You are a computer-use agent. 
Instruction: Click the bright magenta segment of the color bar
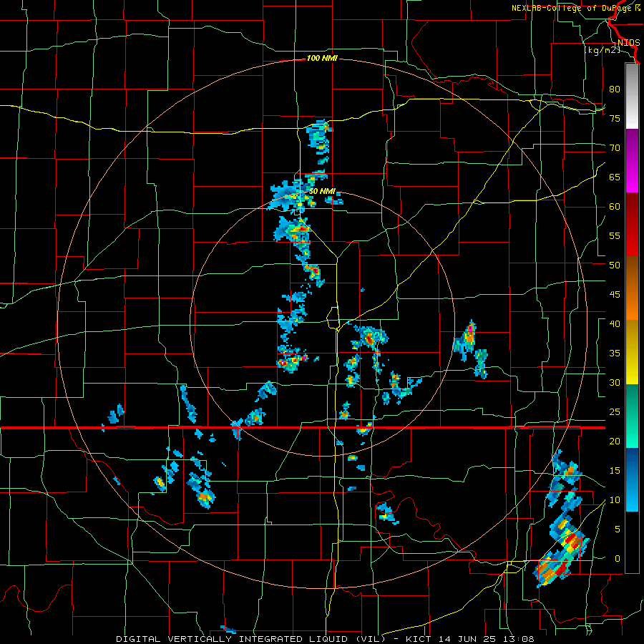tap(632, 177)
